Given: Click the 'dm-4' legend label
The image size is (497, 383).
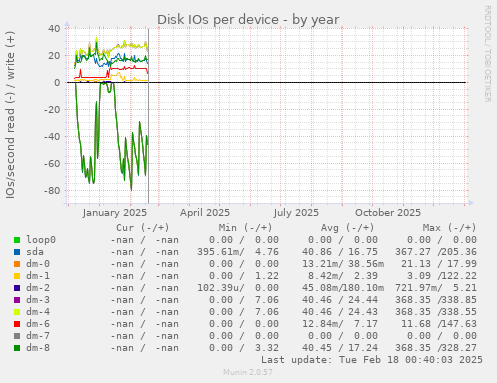Looking at the screenshot, I should click(x=38, y=312).
